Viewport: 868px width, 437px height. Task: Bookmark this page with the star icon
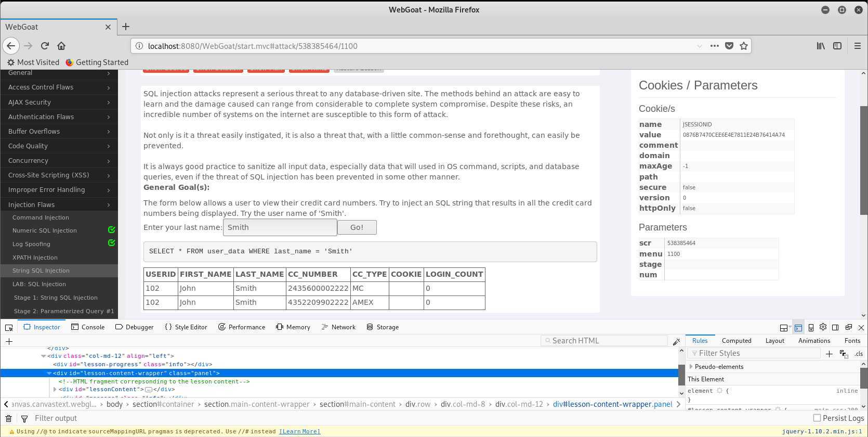(x=744, y=46)
